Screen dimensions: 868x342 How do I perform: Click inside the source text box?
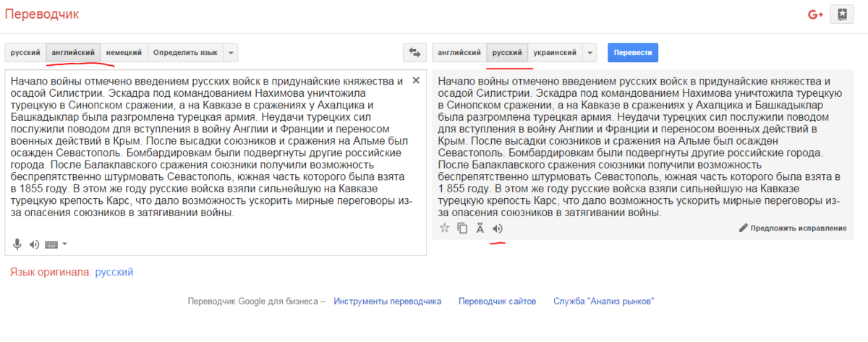[x=216, y=163]
